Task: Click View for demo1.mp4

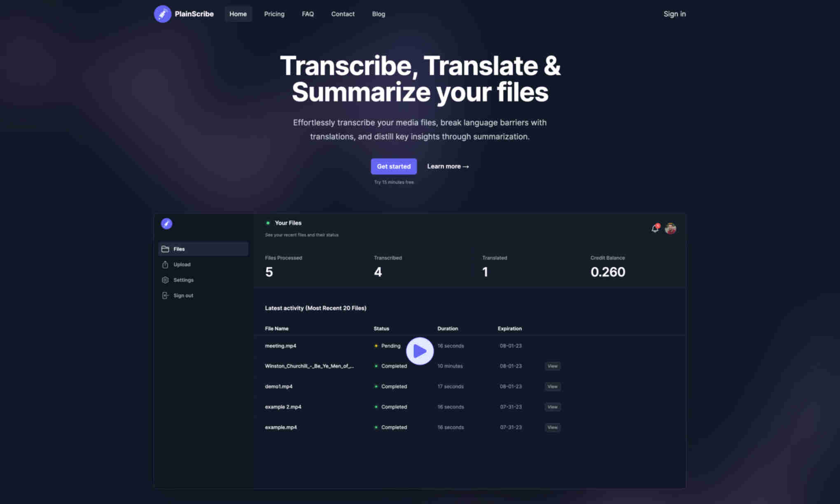Action: coord(553,387)
